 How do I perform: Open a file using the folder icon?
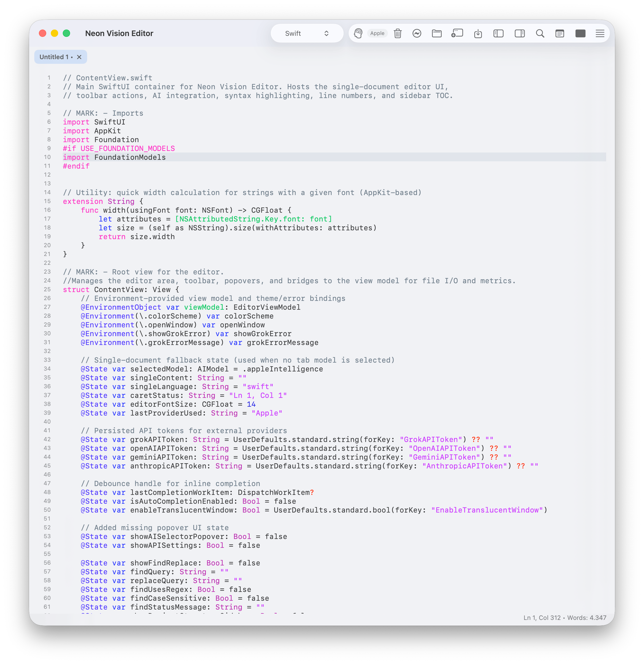pos(437,33)
